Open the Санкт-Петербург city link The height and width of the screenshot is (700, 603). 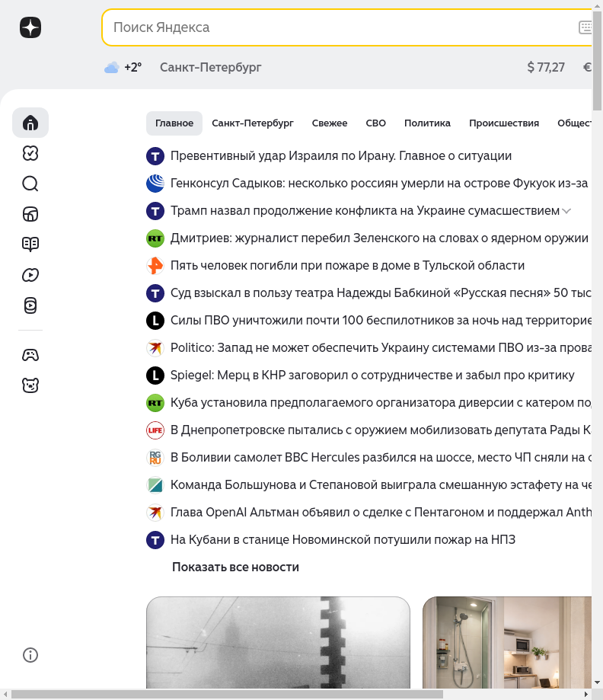click(x=211, y=68)
